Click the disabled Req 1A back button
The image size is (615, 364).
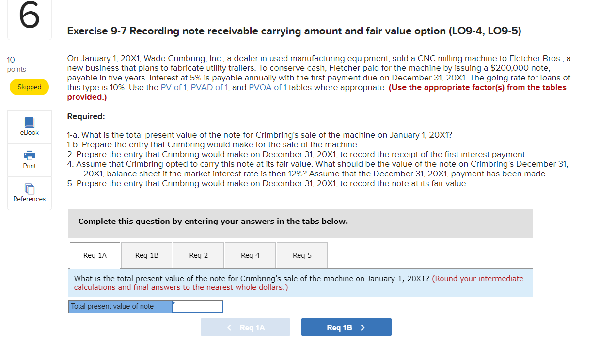[x=245, y=327]
